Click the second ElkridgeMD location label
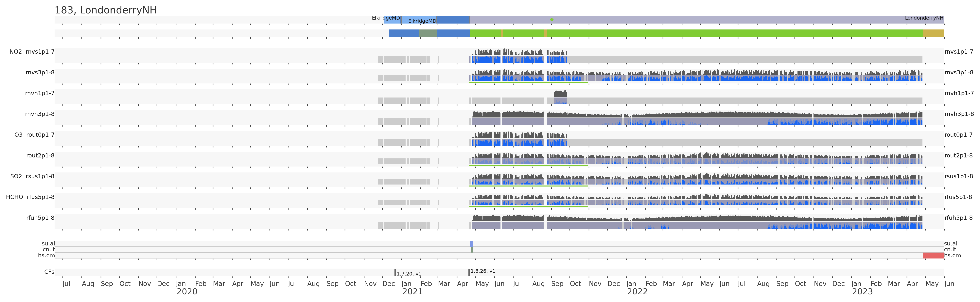This screenshot has height=302, width=980. pyautogui.click(x=422, y=21)
